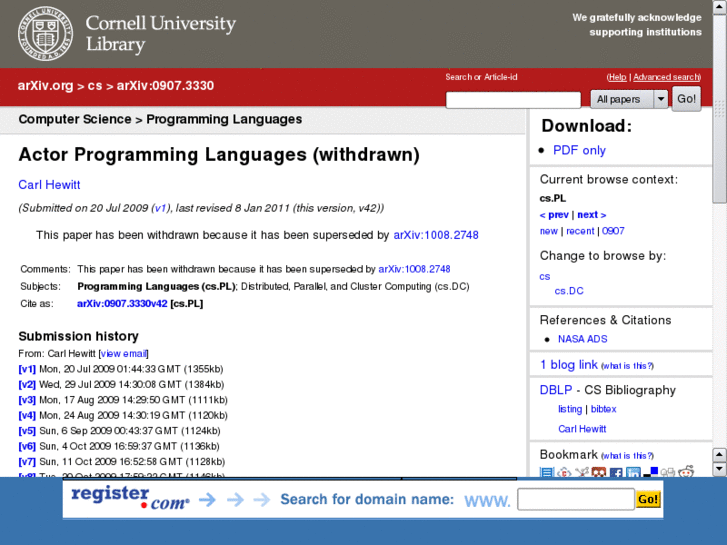The height and width of the screenshot is (545, 727).
Task: Open version [v4] in submission history
Action: [27, 415]
